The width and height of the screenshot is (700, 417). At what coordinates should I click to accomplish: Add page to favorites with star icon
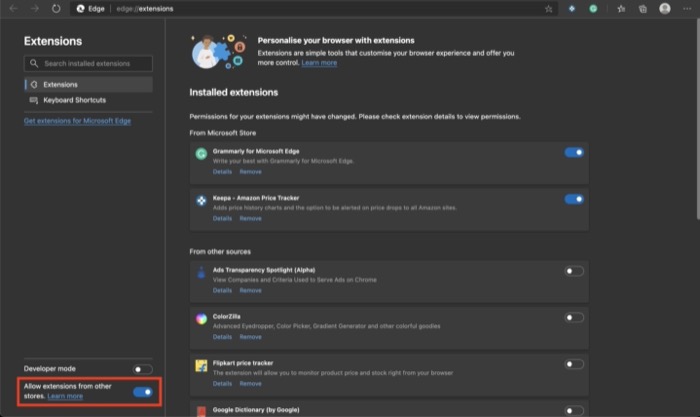[x=548, y=9]
